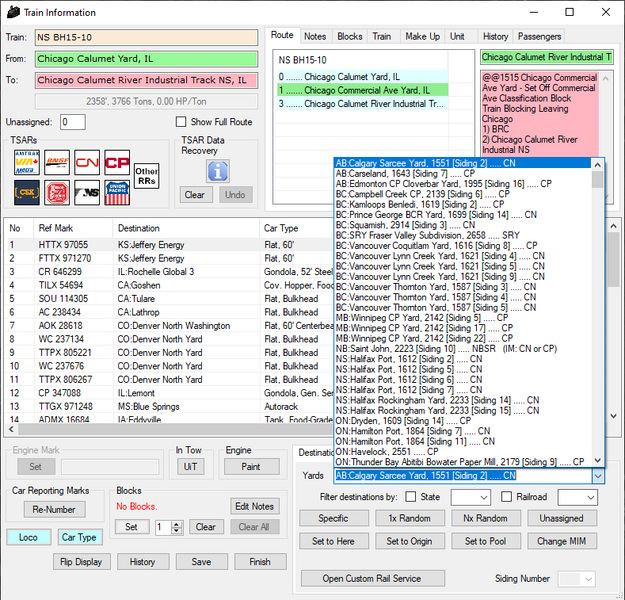Click the Finish button
Screen dimensions: 625x600
pos(260,562)
